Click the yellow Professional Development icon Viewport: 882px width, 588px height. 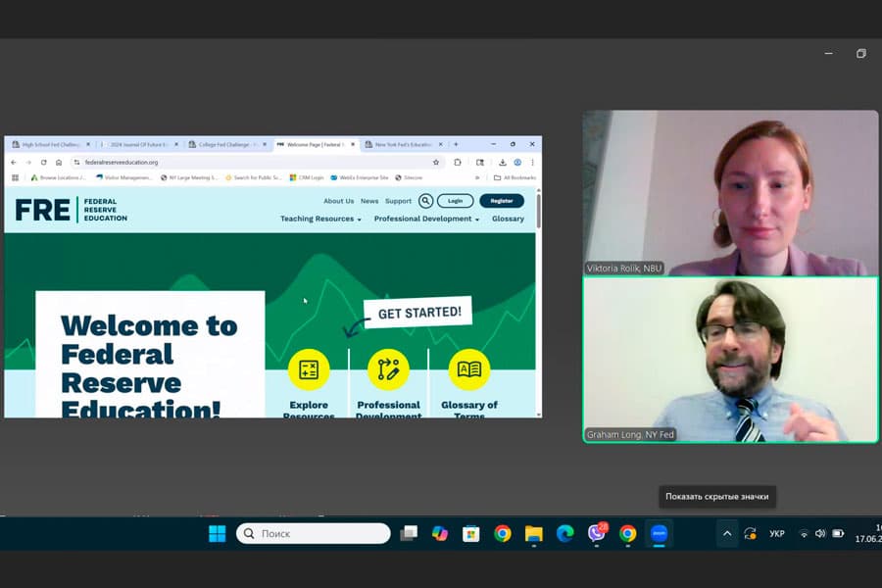(x=389, y=369)
